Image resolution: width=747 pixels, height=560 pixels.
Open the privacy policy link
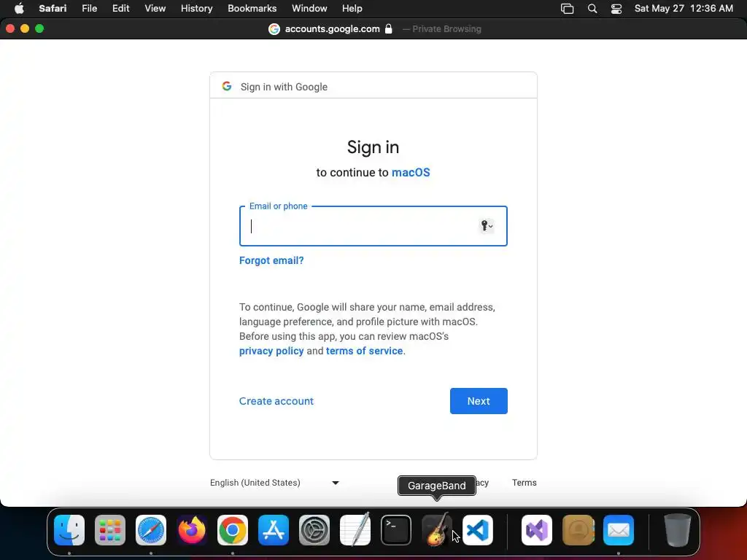[x=271, y=351]
